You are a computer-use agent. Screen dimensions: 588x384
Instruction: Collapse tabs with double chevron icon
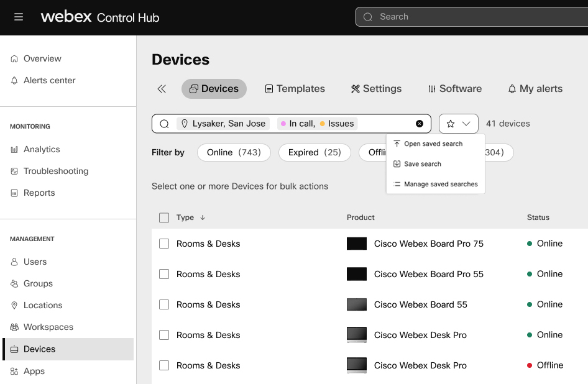(x=162, y=89)
